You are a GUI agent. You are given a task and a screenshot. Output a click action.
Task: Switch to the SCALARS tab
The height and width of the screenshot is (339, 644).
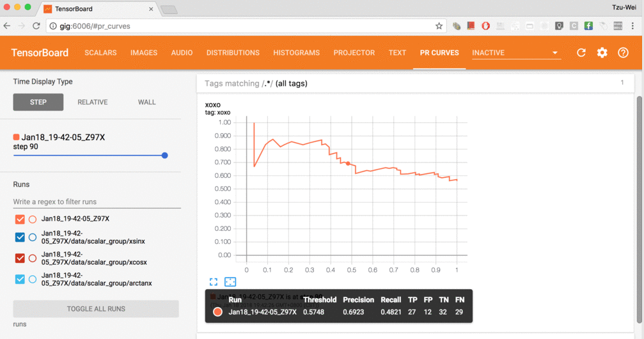100,52
